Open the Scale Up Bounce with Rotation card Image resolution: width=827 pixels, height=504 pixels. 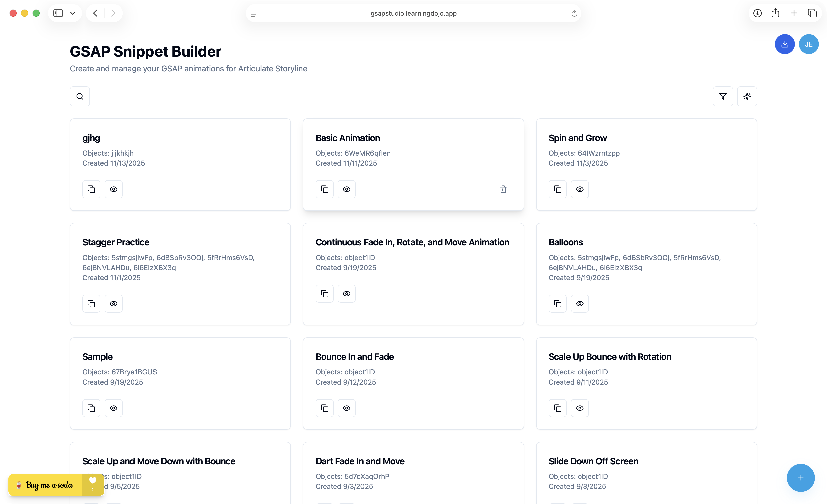click(609, 357)
